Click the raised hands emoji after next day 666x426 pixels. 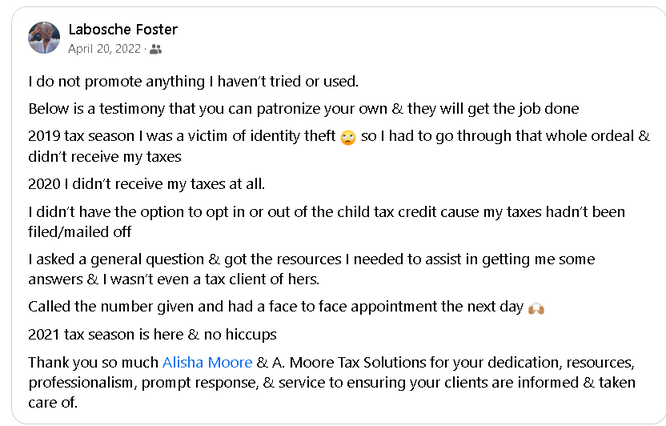pos(535,307)
